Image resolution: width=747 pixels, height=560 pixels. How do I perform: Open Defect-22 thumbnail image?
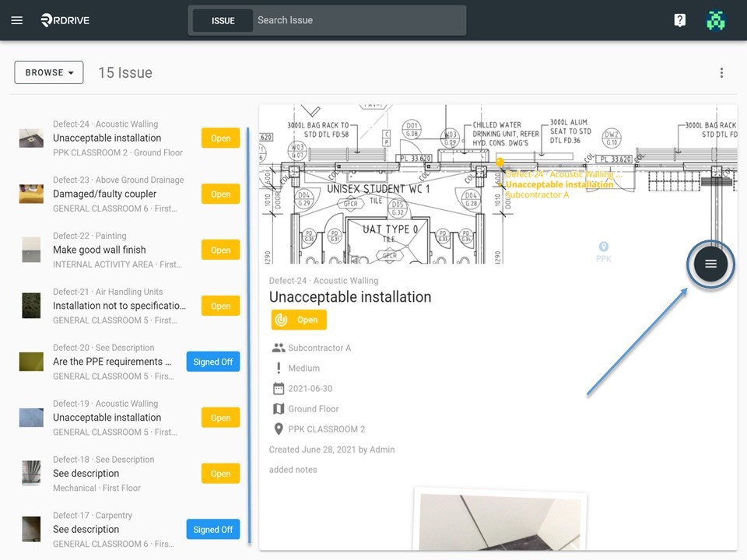(31, 250)
